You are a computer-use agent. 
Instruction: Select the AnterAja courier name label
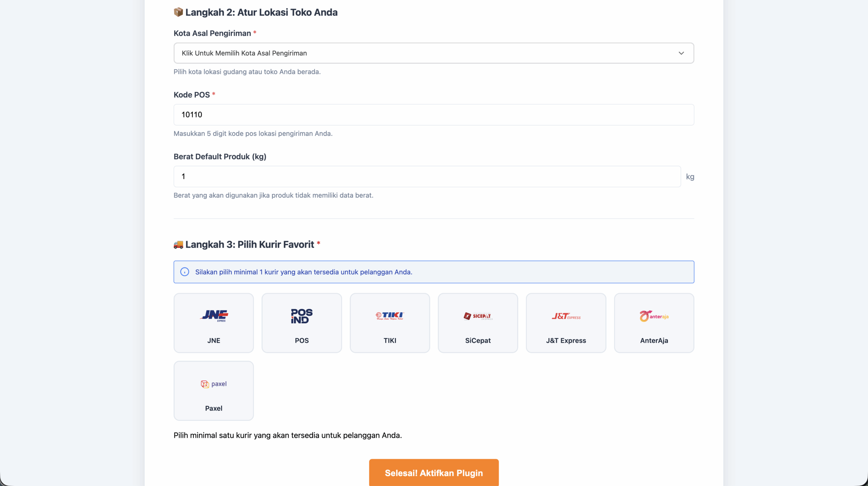pos(654,340)
